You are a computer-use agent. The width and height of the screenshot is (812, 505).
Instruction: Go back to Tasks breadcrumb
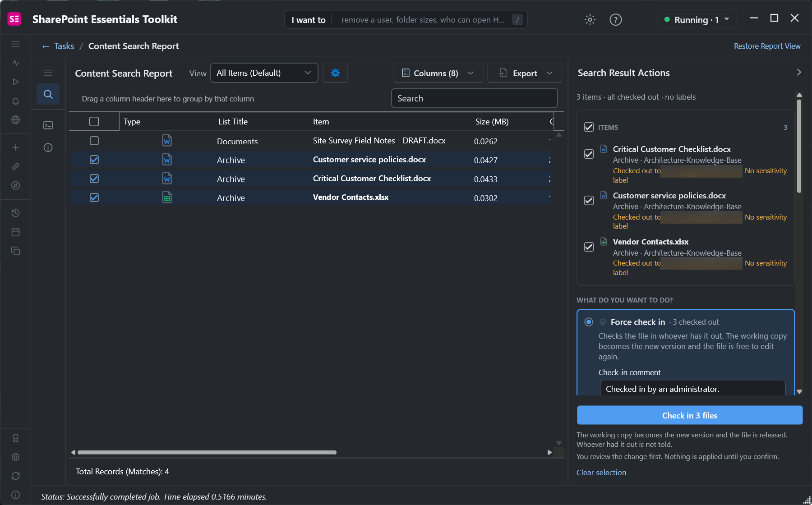pos(58,46)
